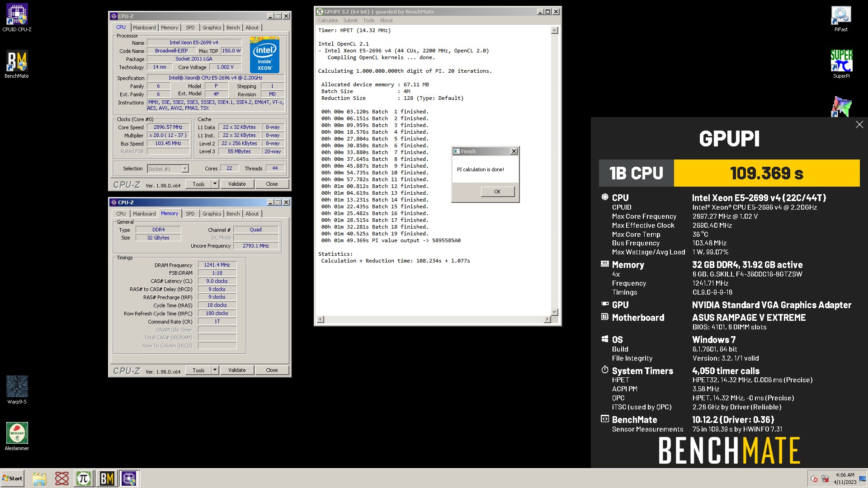Click the show desktop tray icon

(863, 479)
